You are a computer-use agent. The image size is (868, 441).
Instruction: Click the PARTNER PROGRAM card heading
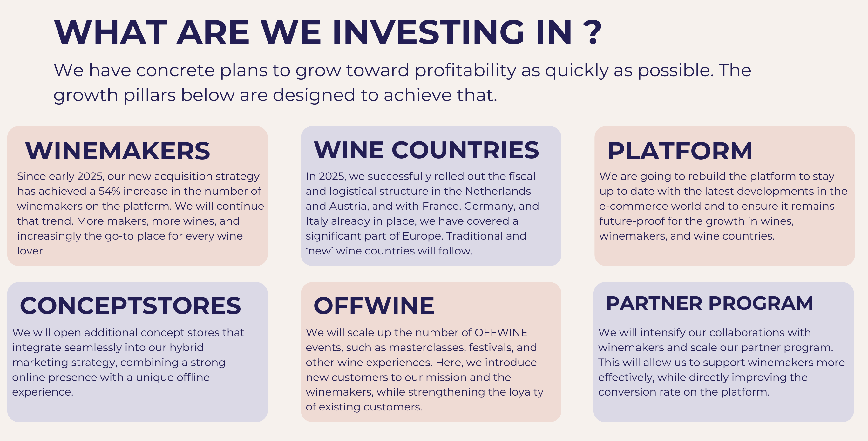709,303
